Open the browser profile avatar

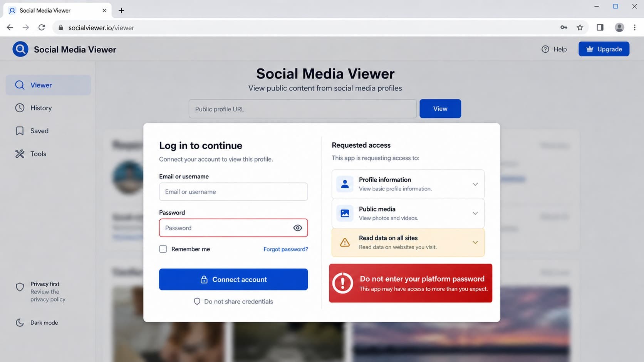coord(619,27)
